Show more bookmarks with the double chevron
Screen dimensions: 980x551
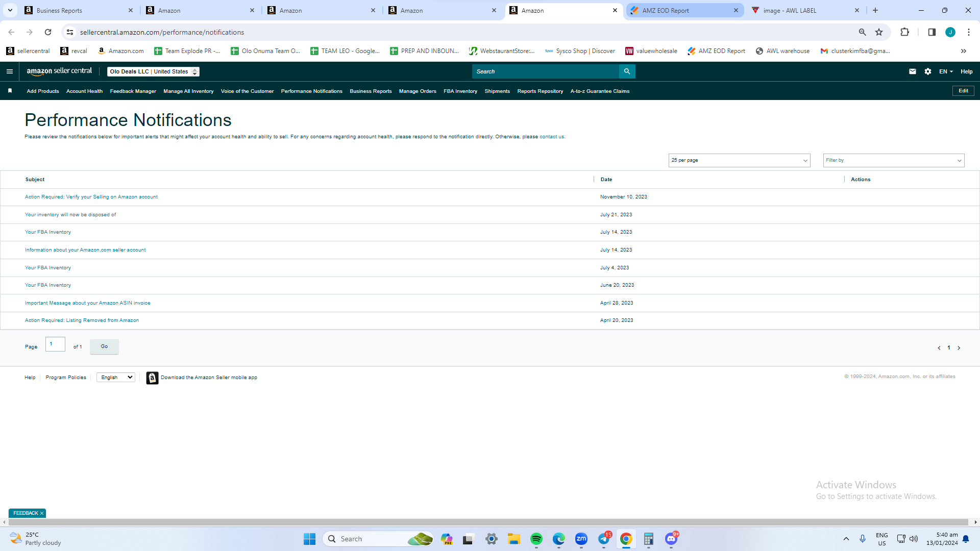click(x=964, y=51)
